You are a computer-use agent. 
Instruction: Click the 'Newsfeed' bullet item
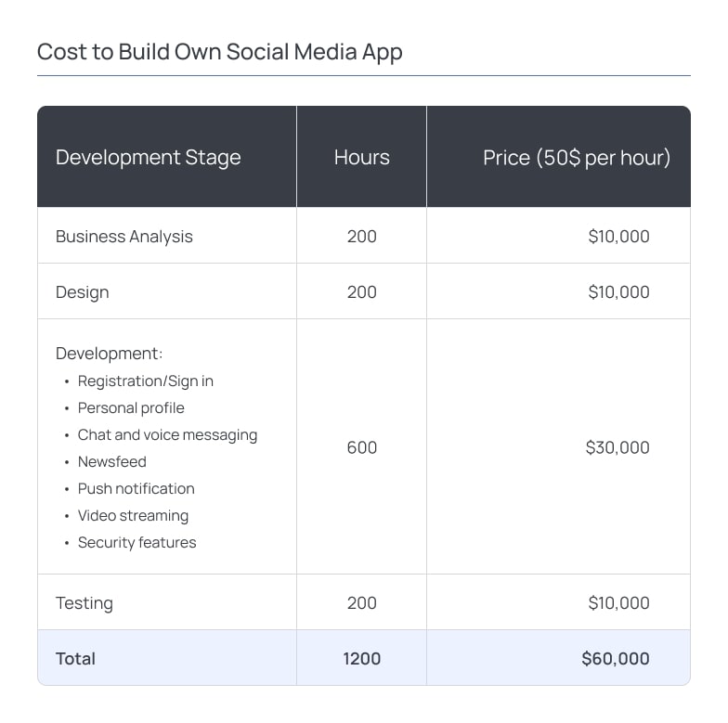tap(111, 462)
